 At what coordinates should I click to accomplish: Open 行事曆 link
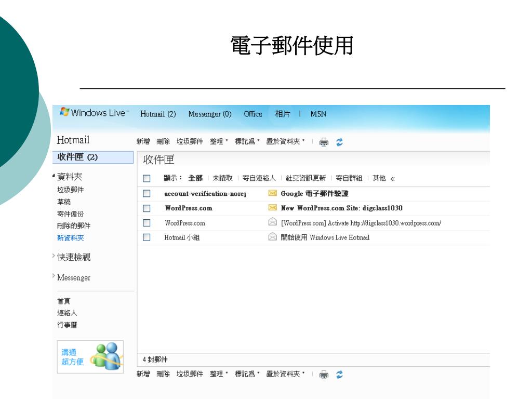[67, 325]
